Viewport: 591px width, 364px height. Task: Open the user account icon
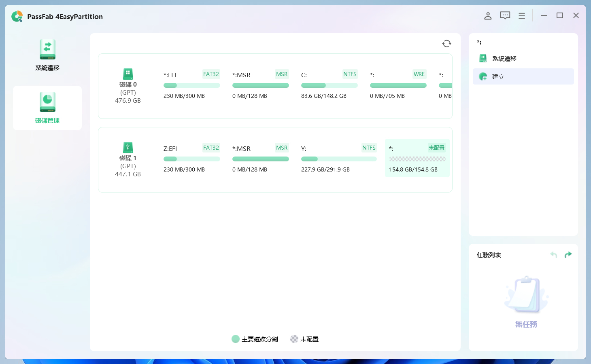pyautogui.click(x=488, y=16)
